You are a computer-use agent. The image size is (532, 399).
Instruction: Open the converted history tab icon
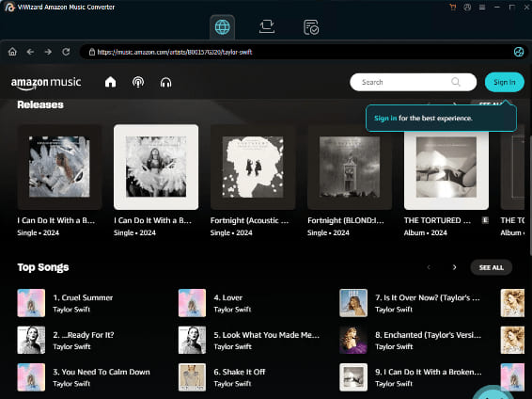pos(311,27)
